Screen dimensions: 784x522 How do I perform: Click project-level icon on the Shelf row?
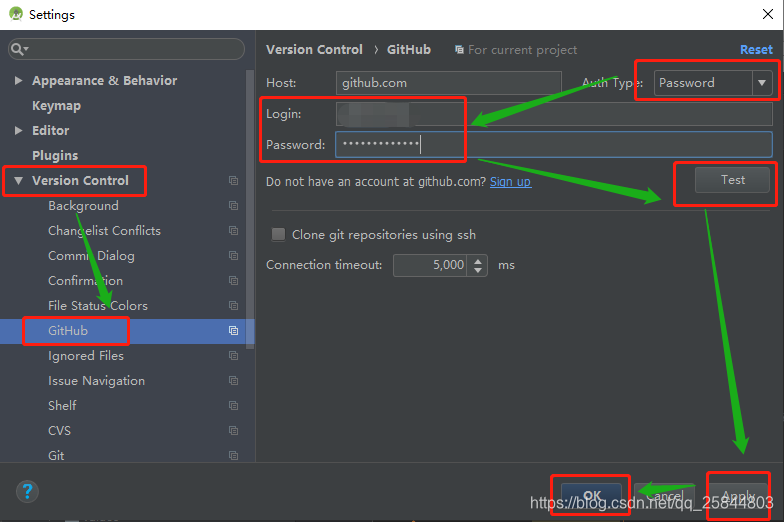(x=233, y=406)
